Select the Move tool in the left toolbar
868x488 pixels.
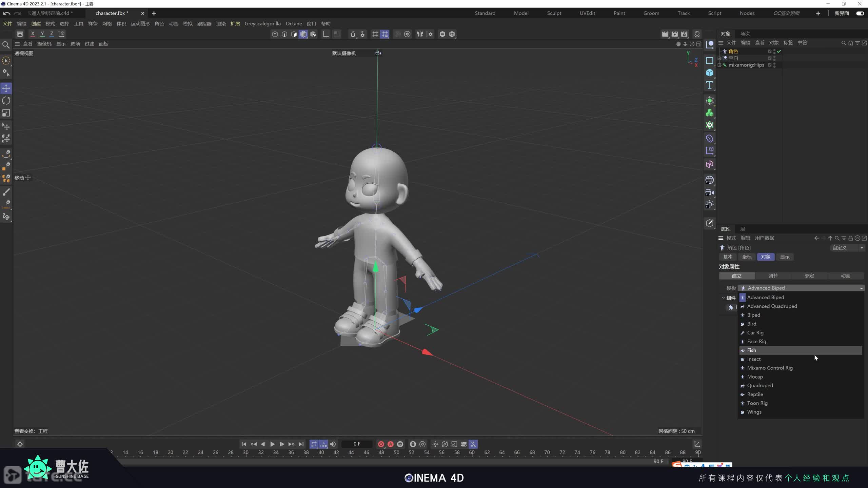click(6, 88)
